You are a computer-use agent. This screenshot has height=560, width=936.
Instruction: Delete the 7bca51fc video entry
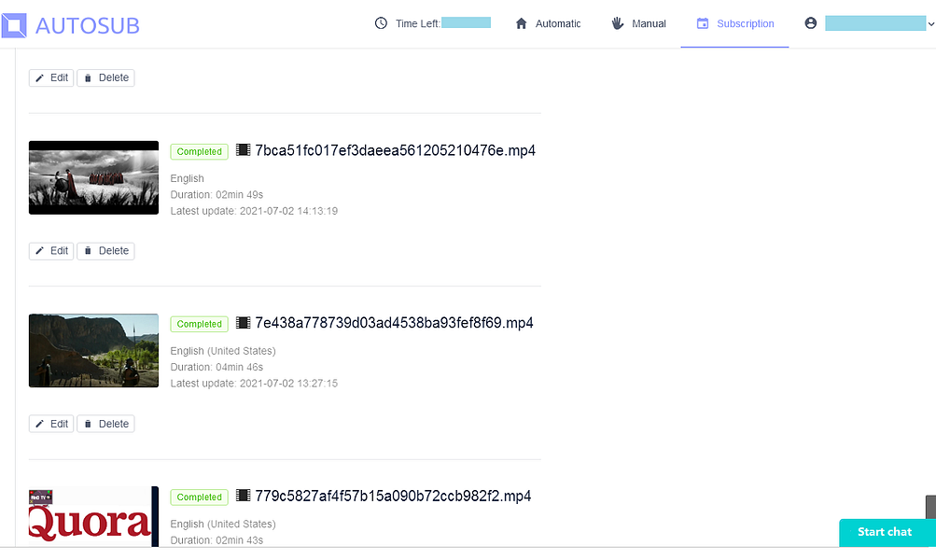[x=105, y=250]
